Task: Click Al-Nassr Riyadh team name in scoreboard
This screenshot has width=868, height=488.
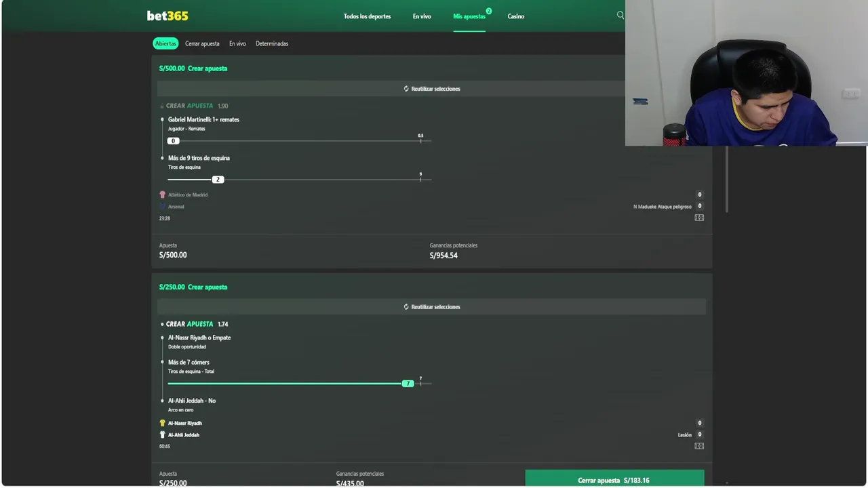Action: (185, 423)
